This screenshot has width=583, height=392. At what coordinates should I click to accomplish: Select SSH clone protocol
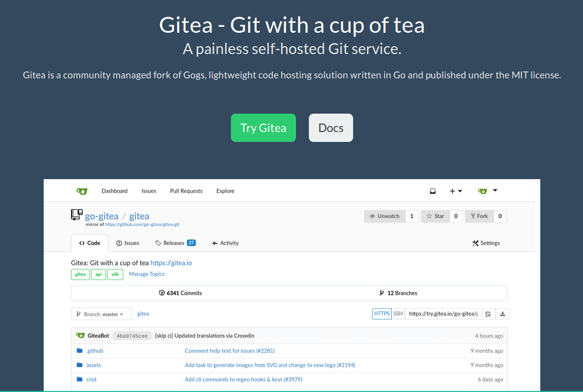coord(398,314)
